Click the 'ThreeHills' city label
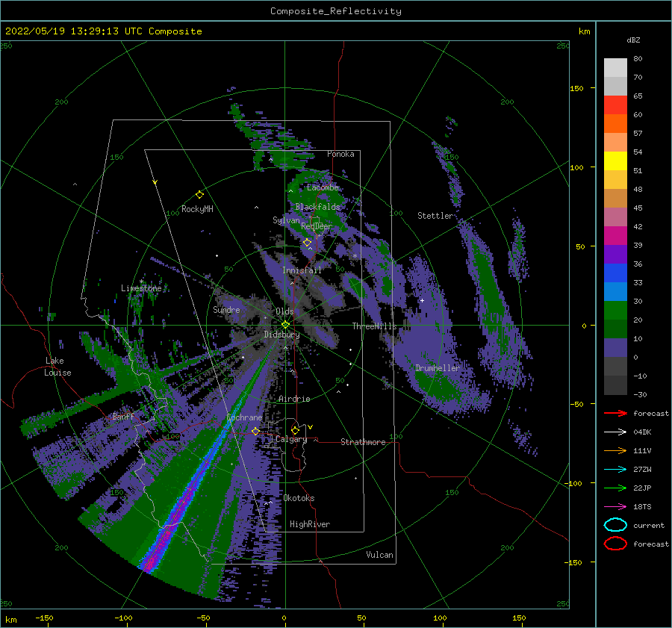This screenshot has height=628, width=672. tap(375, 326)
